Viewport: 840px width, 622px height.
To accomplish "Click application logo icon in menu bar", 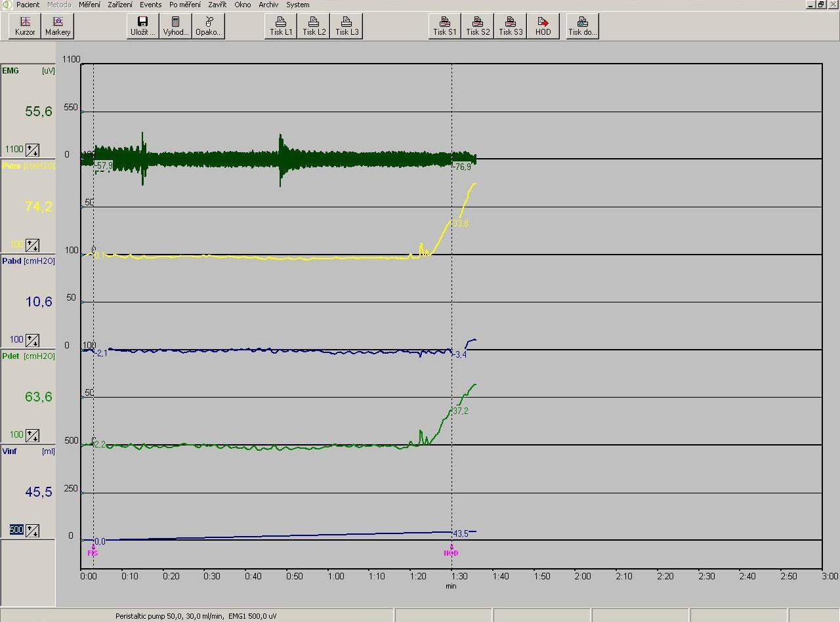I will click(7, 5).
